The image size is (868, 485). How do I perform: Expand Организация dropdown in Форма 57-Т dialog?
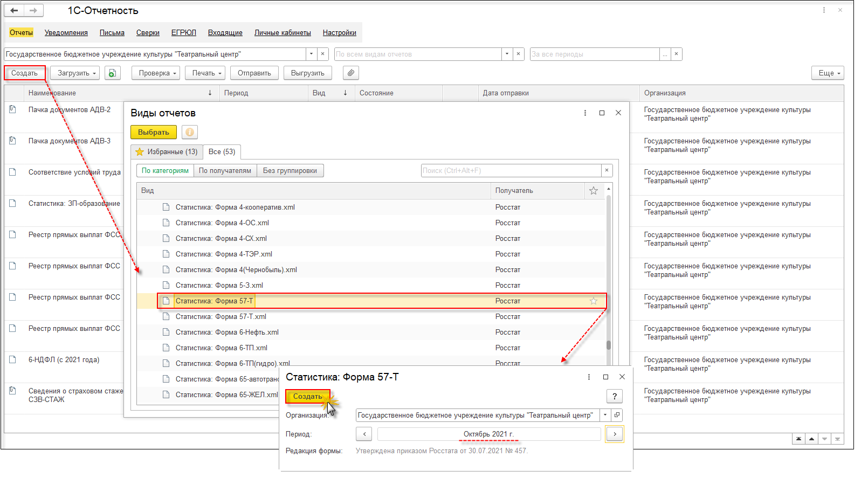(x=605, y=415)
